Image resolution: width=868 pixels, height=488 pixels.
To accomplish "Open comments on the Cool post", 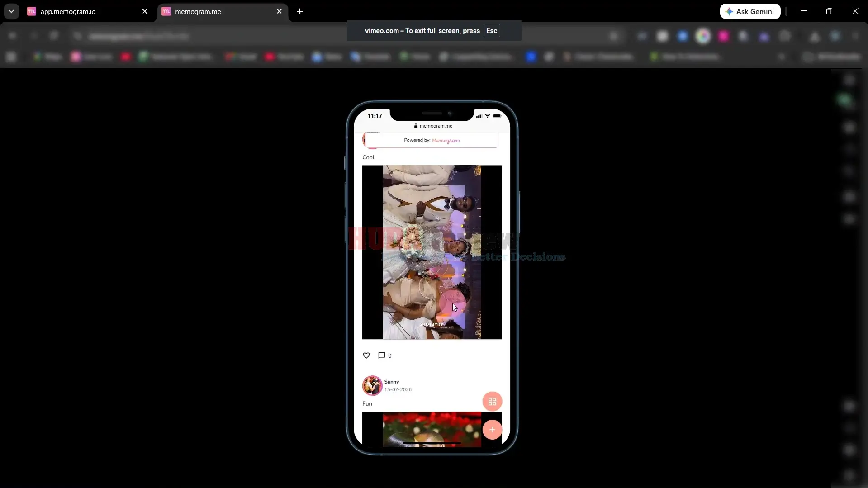I will point(382,355).
